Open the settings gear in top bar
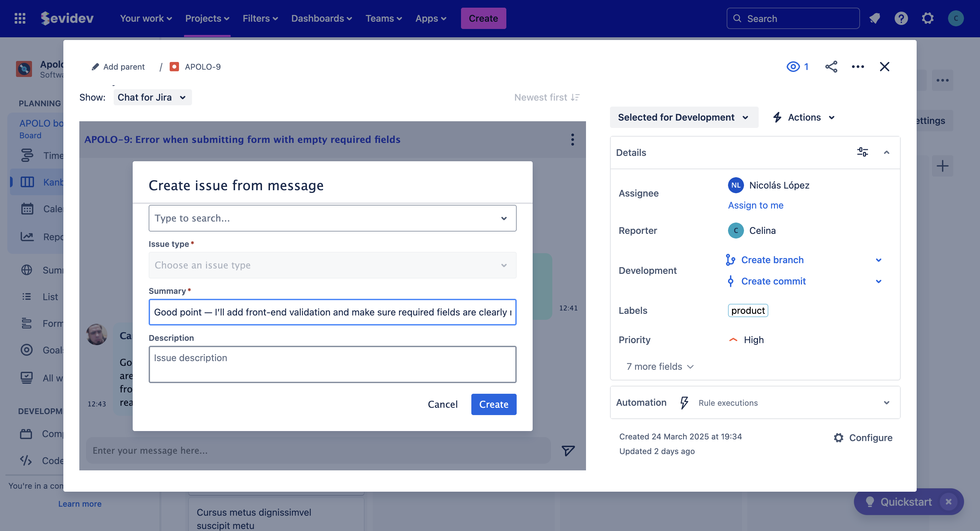Viewport: 980px width, 531px height. (927, 18)
